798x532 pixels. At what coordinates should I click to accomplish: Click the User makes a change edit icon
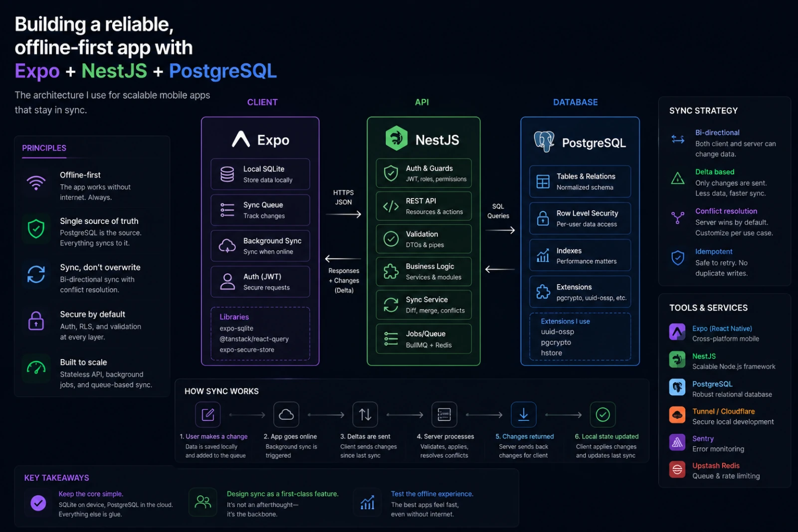point(208,414)
